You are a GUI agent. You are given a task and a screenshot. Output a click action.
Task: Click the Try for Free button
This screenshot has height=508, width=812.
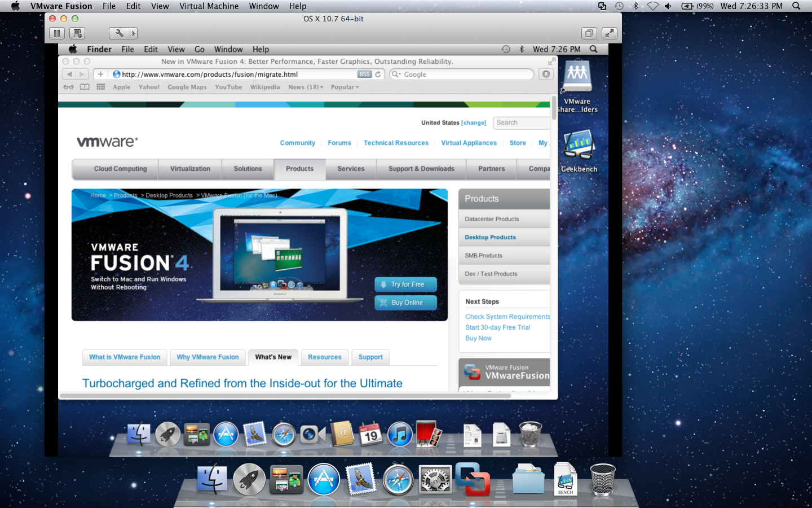[x=405, y=284]
